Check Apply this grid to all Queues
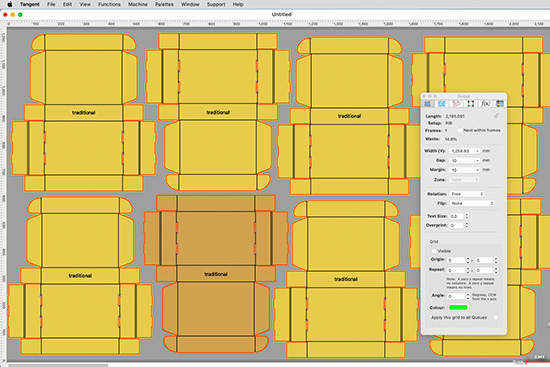The height and width of the screenshot is (367, 550). tap(496, 318)
